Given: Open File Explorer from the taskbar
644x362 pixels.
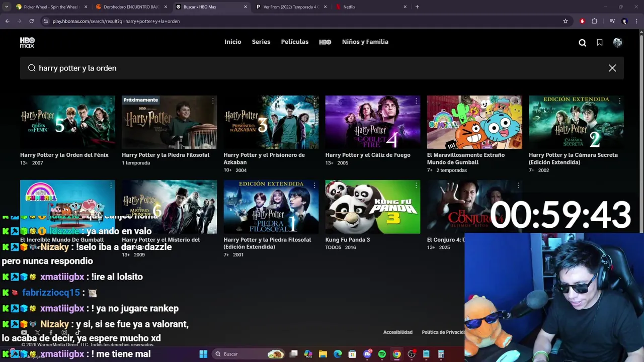Looking at the screenshot, I should click(323, 354).
